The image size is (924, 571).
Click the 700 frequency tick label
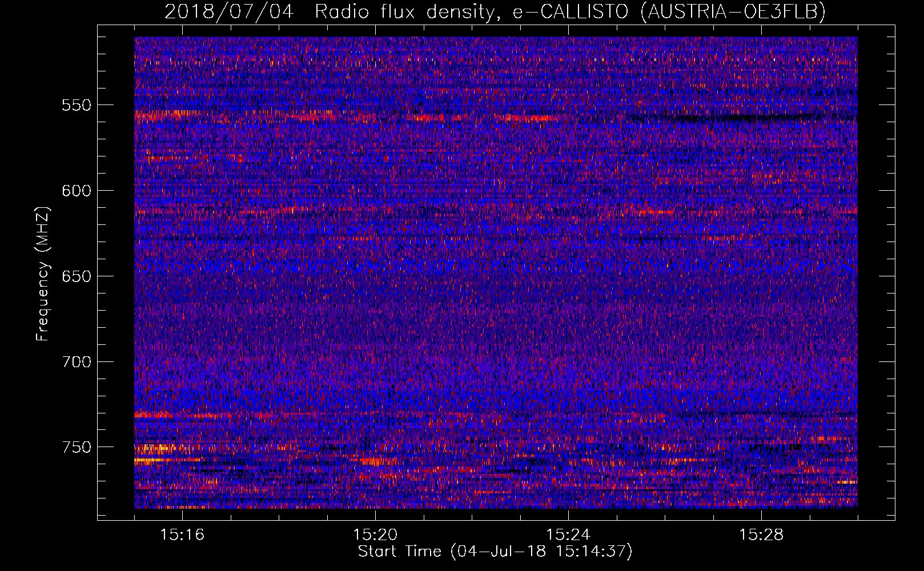(77, 362)
